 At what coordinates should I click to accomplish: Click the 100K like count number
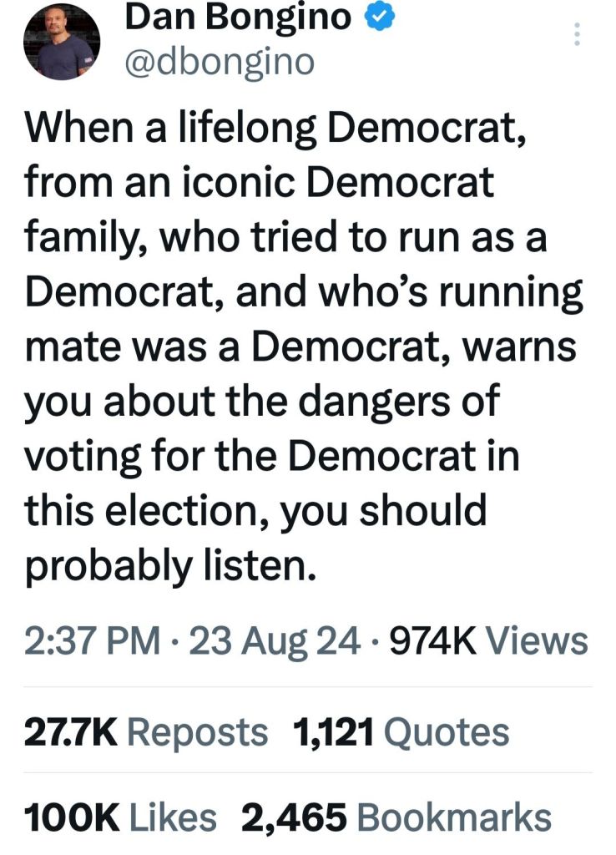[x=72, y=817]
